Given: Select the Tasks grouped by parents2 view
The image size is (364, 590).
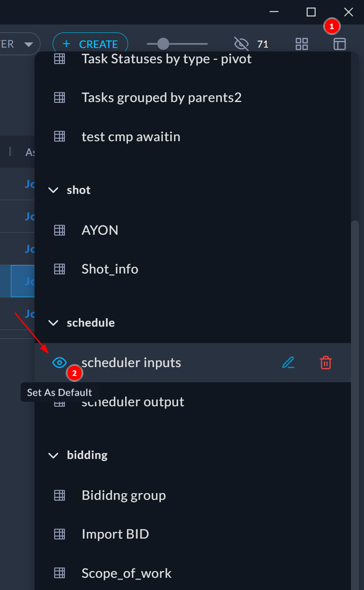Looking at the screenshot, I should [161, 98].
